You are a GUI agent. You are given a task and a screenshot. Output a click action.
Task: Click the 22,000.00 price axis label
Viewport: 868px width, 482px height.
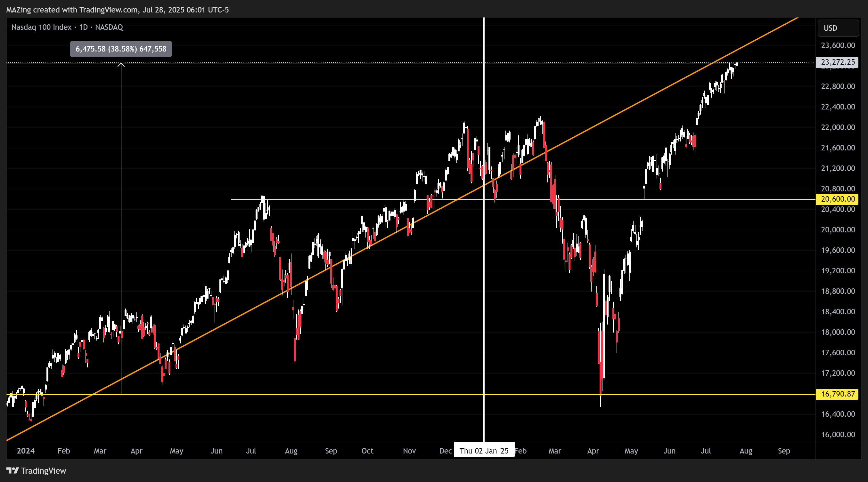(x=838, y=127)
